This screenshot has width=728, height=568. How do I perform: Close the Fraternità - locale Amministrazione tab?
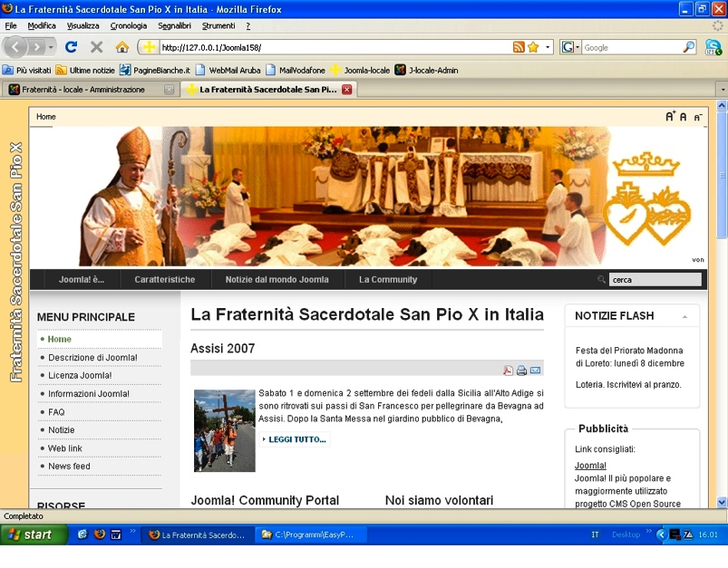tap(169, 90)
